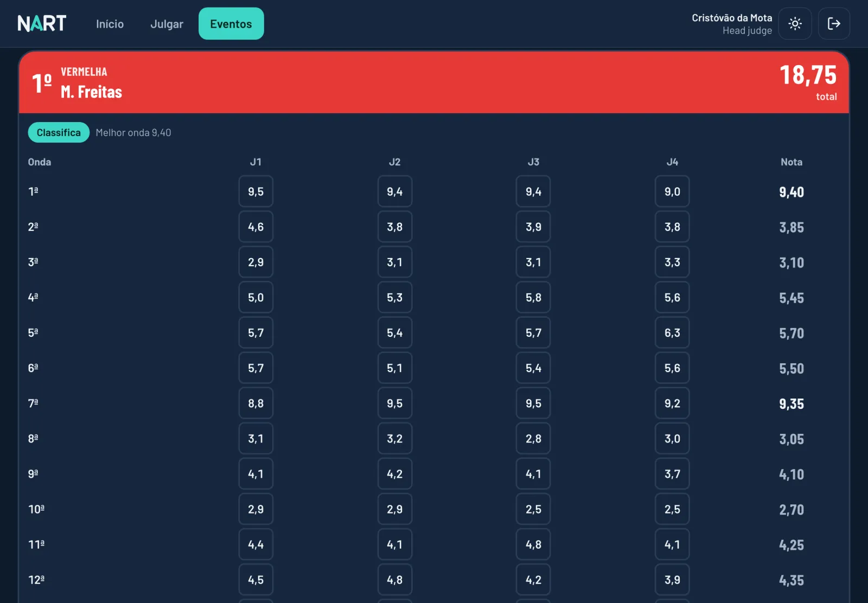Select J1 score 4,6 on 2ª wave
Image resolution: width=868 pixels, height=603 pixels.
(256, 227)
